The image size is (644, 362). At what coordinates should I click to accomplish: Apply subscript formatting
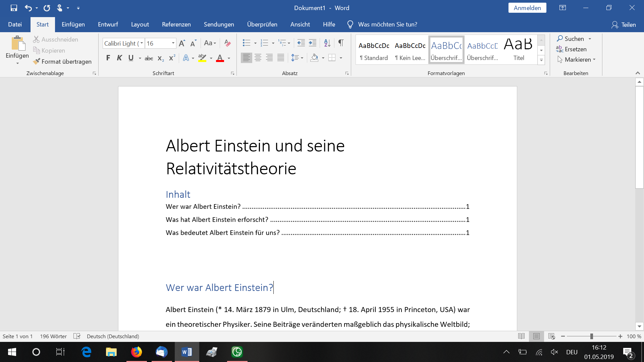(160, 58)
